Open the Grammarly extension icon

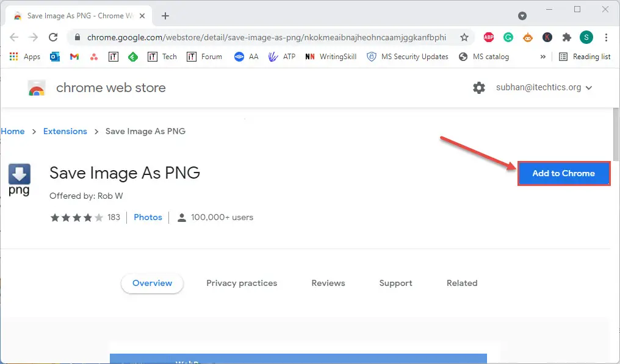click(508, 37)
